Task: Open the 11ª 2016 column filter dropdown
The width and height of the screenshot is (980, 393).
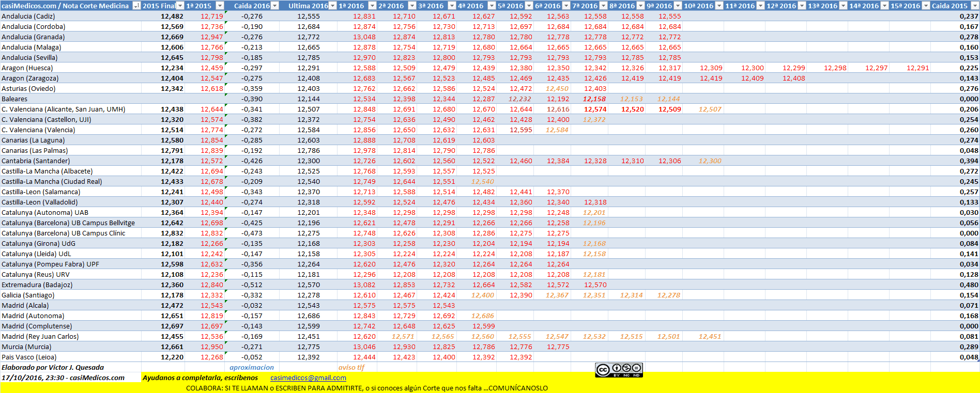Action: 760,6
